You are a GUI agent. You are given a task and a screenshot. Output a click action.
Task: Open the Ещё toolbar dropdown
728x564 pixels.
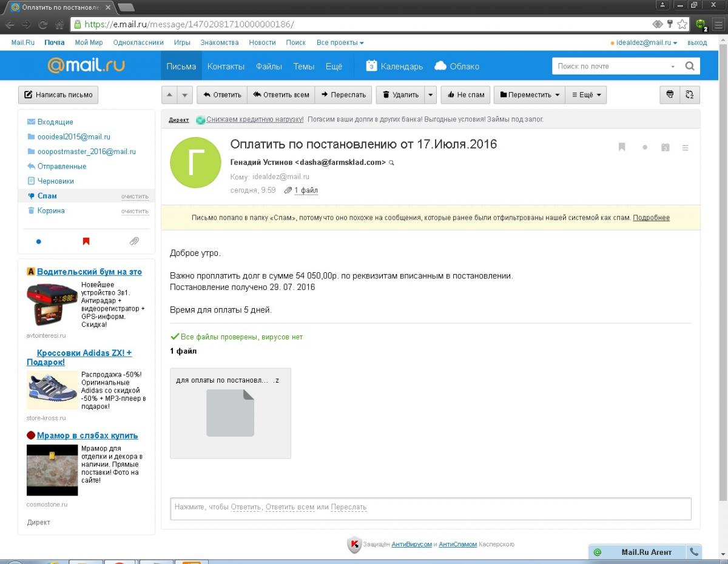pyautogui.click(x=586, y=95)
